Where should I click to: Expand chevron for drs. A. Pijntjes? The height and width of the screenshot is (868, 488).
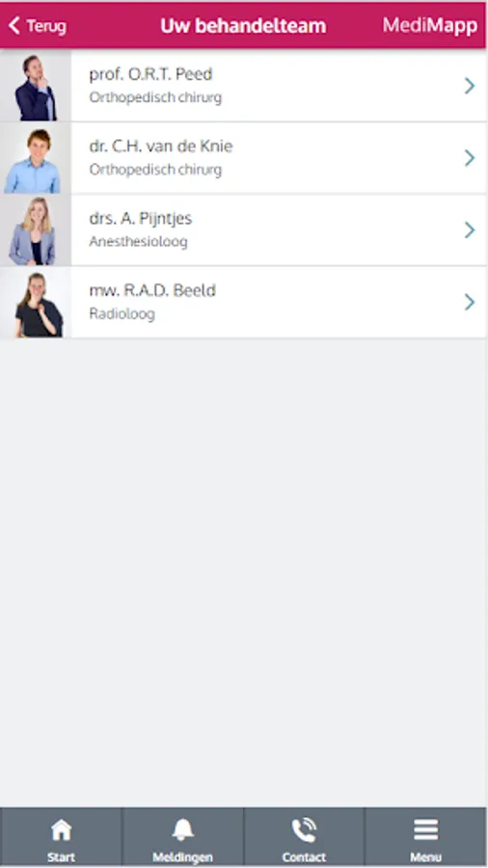click(469, 230)
